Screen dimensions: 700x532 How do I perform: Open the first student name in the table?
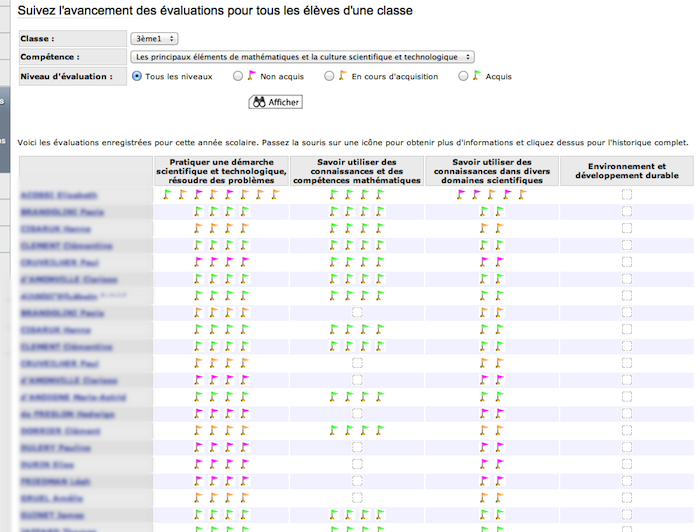[58, 195]
